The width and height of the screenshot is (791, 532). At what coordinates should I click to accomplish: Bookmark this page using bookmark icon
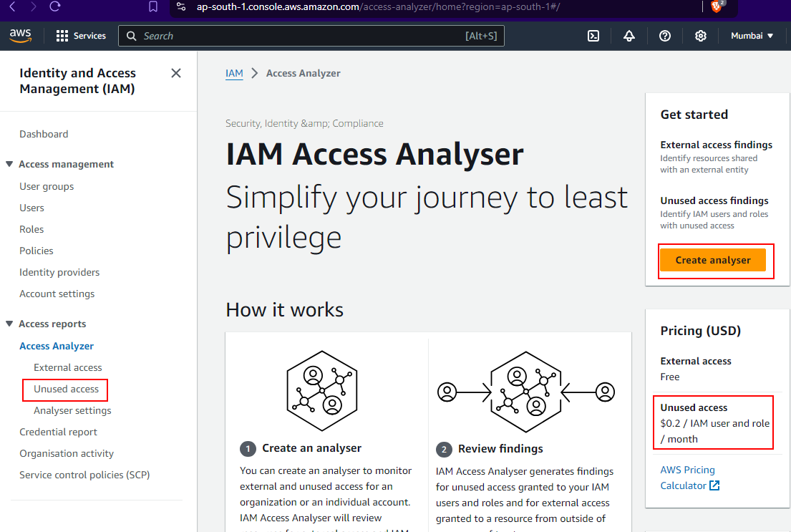coord(153,6)
